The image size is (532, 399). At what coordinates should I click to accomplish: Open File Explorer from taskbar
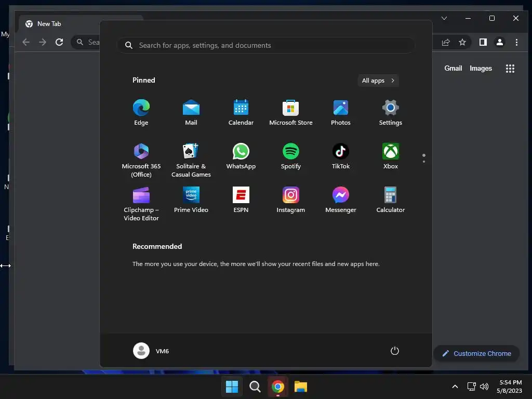(301, 387)
